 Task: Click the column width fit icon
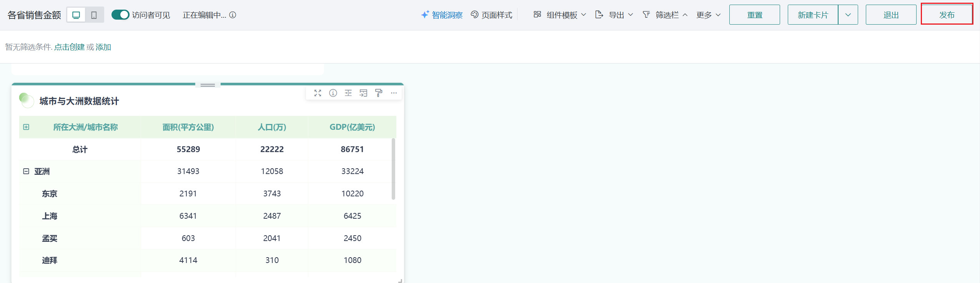coord(348,93)
